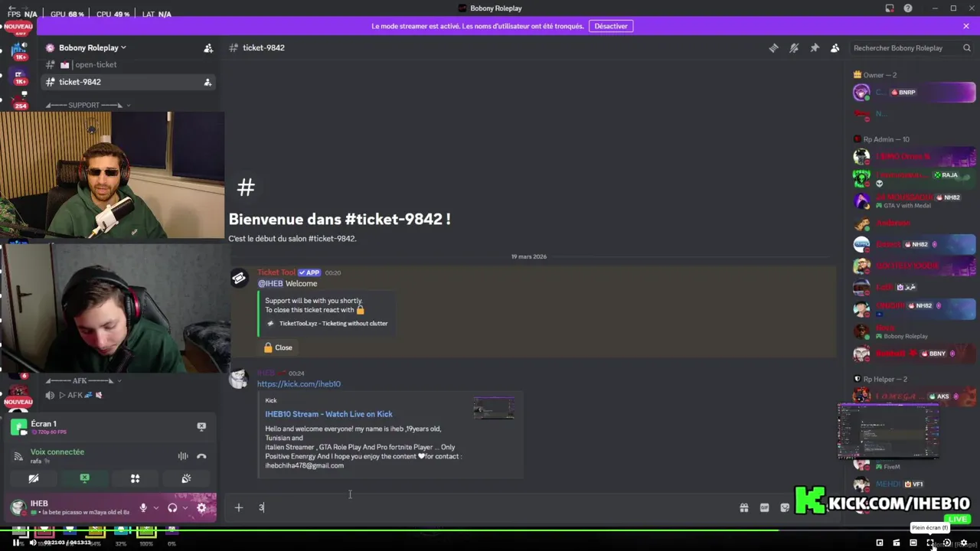The height and width of the screenshot is (551, 980).
Task: Join the AFK voice channel
Action: (x=75, y=395)
